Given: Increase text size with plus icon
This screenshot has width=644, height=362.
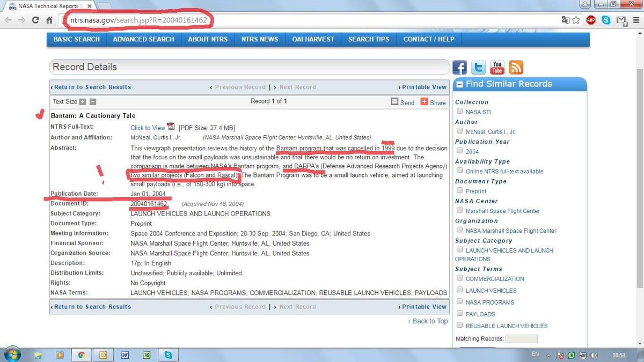Looking at the screenshot, I should pos(83,102).
